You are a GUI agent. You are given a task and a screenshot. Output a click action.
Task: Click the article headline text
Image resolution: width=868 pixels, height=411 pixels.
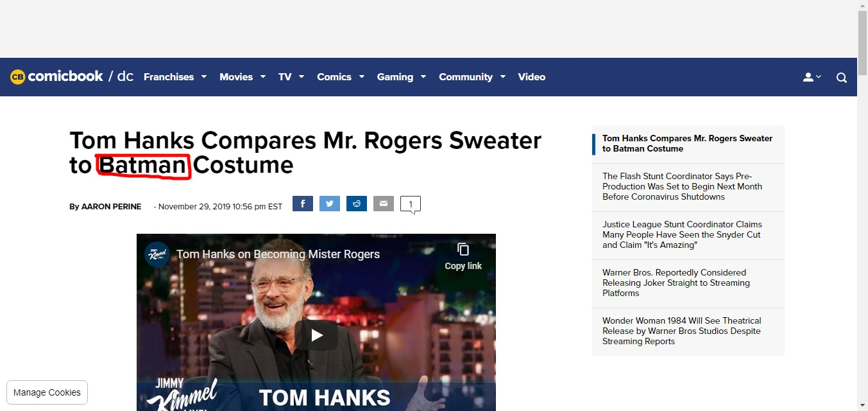[x=305, y=153]
